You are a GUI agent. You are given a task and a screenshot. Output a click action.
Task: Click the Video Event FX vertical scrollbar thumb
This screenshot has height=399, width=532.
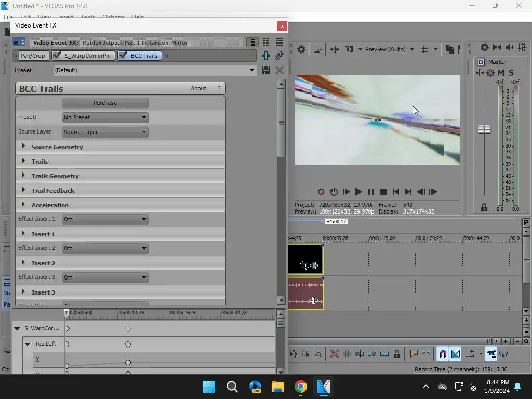[281, 123]
